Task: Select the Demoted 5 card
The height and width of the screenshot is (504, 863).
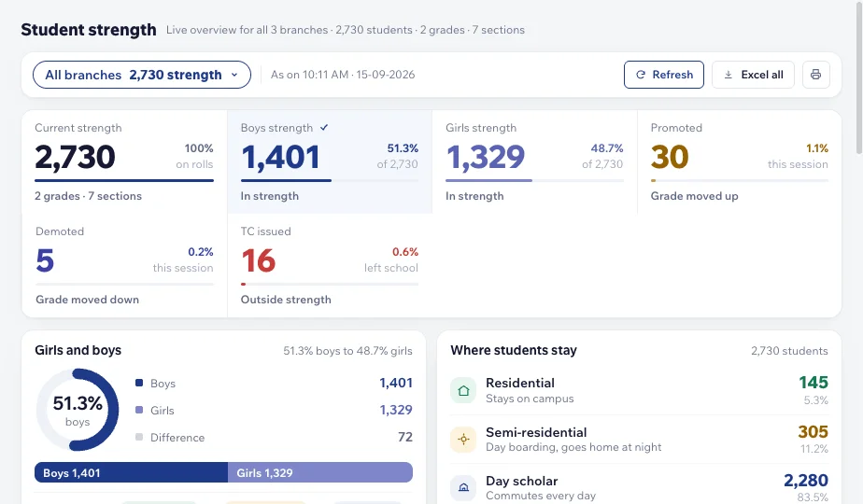Action: pos(124,265)
